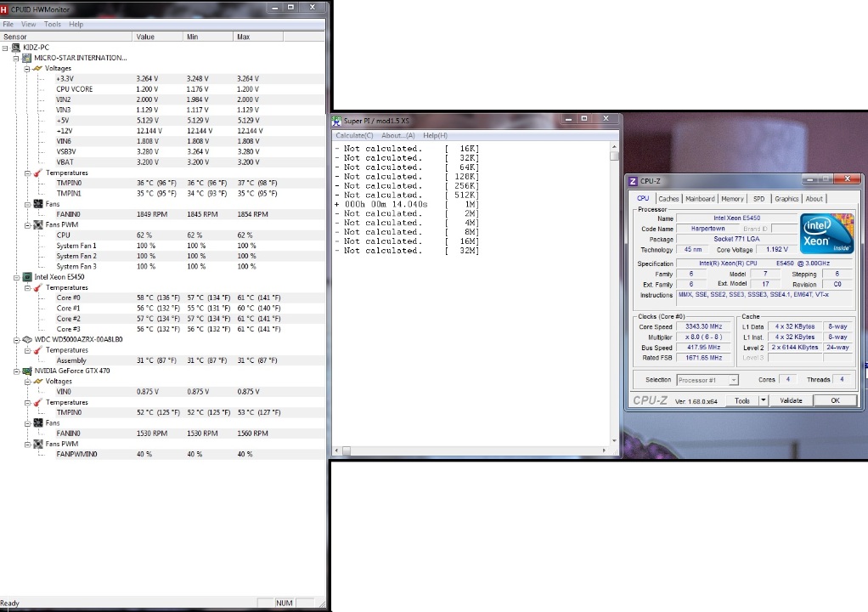Click motherboard Temperatures thermometer icon
The image size is (868, 612).
pyautogui.click(x=37, y=173)
